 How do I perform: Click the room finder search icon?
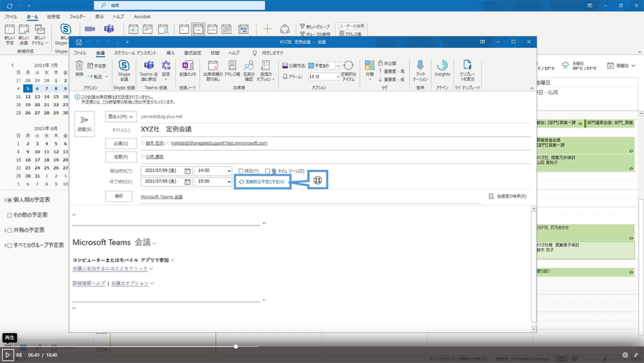point(491,197)
